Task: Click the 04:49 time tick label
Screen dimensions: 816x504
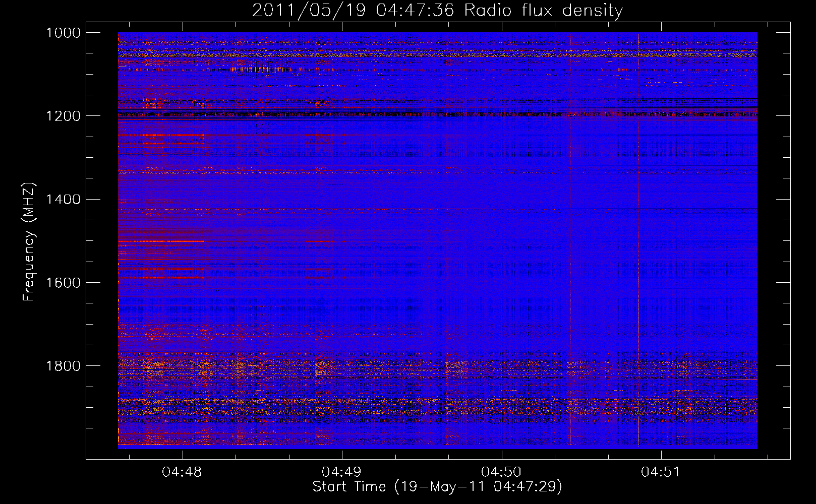Action: pos(341,472)
